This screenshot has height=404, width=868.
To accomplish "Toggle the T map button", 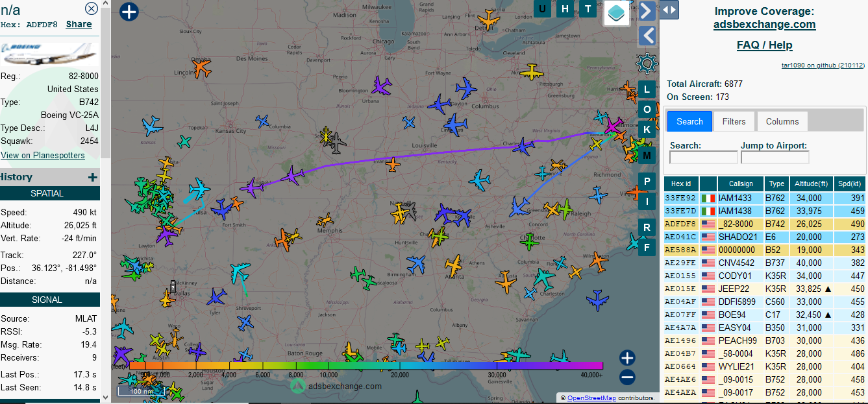I will [x=588, y=8].
